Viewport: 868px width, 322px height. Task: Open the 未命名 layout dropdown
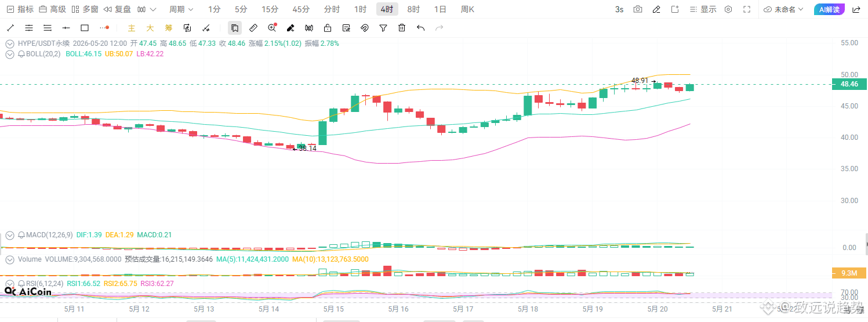pos(784,9)
